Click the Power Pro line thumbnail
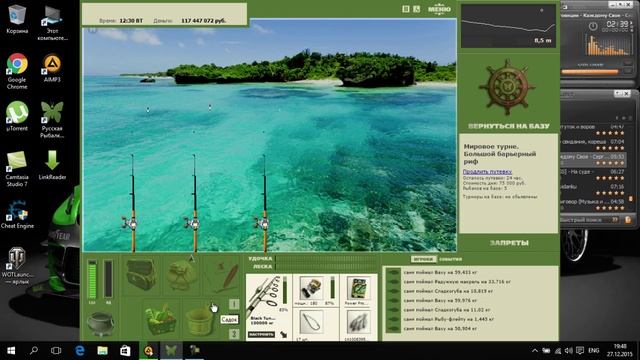640x360 pixels. tap(358, 288)
